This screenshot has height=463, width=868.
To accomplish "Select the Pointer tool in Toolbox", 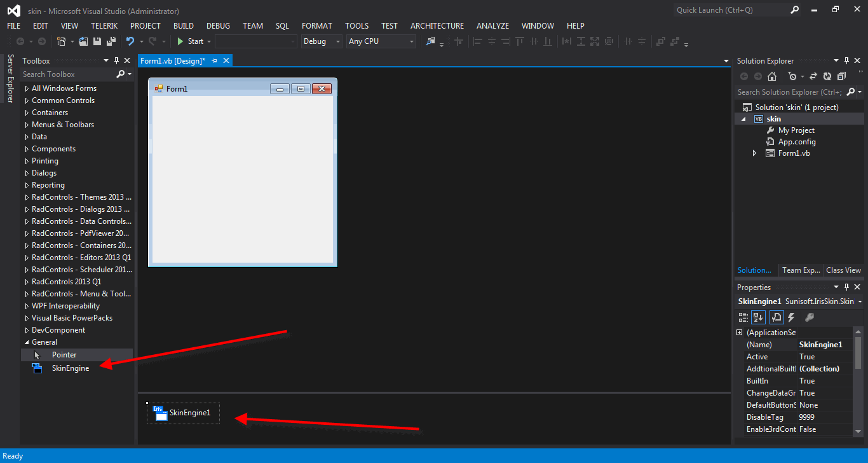I will 64,355.
